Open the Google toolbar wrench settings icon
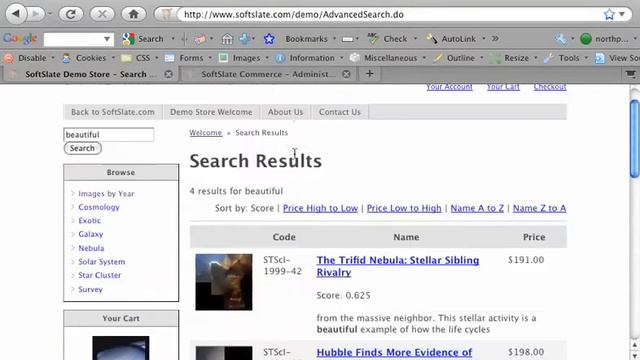 point(560,39)
